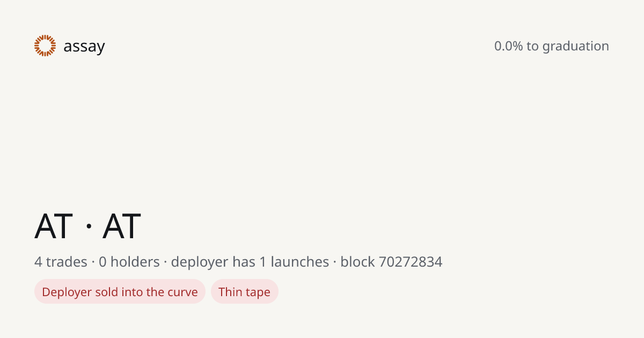This screenshot has width=644, height=338.
Task: Open the 4 trades stat
Action: point(61,262)
